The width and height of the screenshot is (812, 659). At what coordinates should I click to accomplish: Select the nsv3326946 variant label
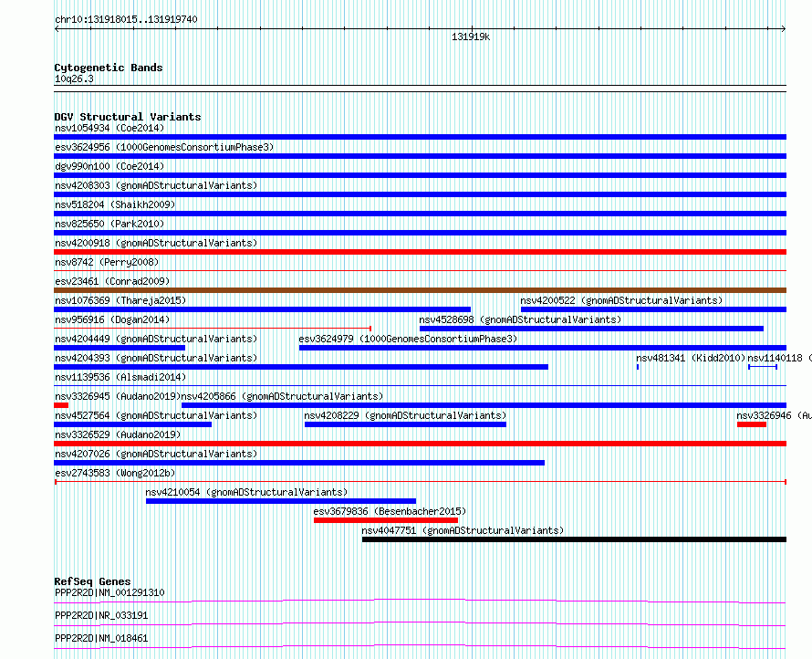click(x=775, y=415)
